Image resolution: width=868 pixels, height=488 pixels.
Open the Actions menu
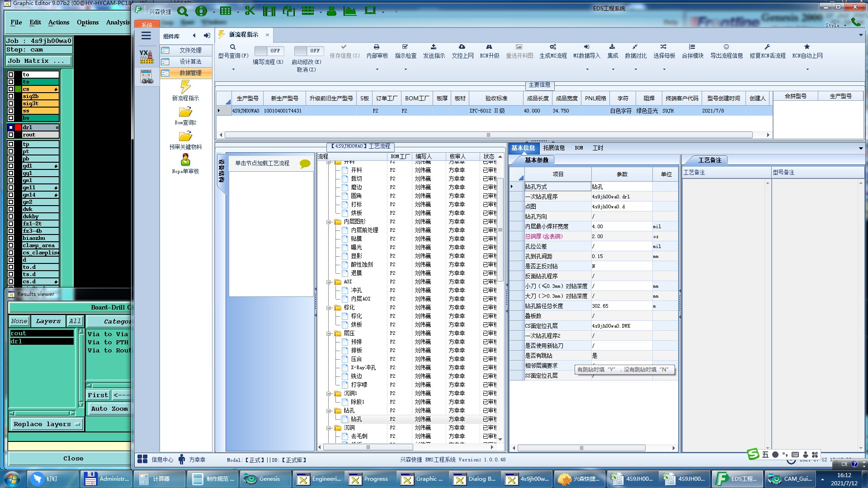pos(59,22)
